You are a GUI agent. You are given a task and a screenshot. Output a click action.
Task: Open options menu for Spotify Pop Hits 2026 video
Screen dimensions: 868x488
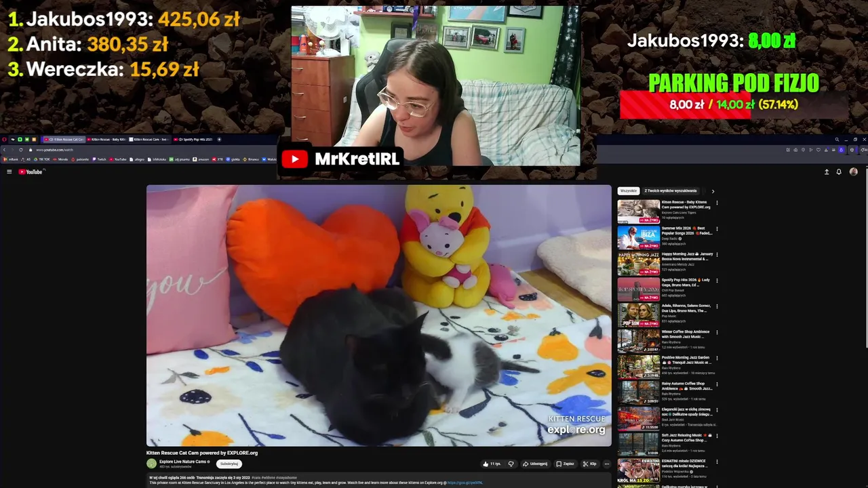pyautogui.click(x=717, y=281)
